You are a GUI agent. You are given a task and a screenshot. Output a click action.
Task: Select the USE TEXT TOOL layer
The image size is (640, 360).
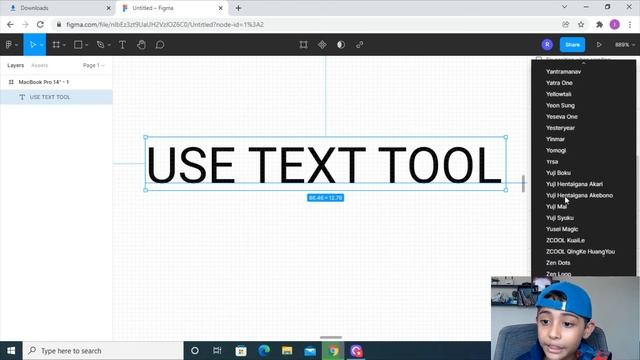coord(56,97)
